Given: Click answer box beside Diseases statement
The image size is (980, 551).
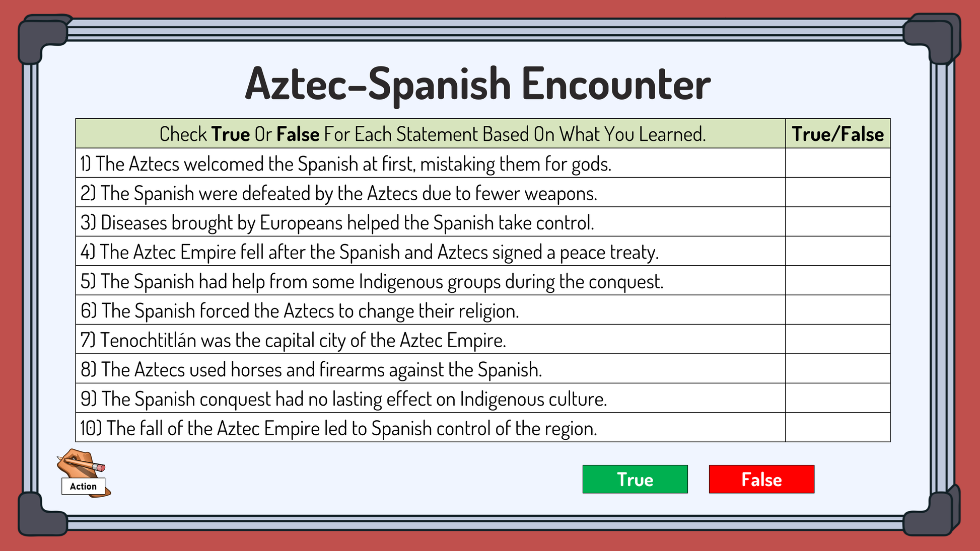Looking at the screenshot, I should tap(837, 222).
